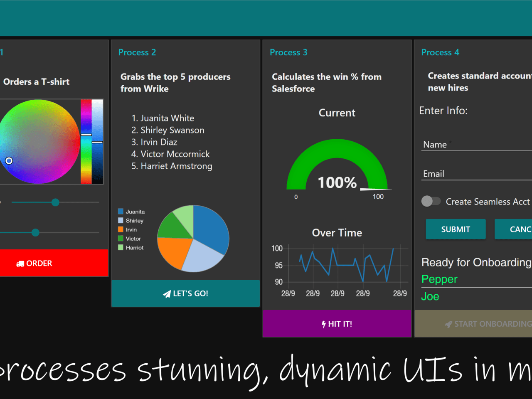Click the lightning bolt icon beside HIT IT!
532x399 pixels.
click(323, 324)
